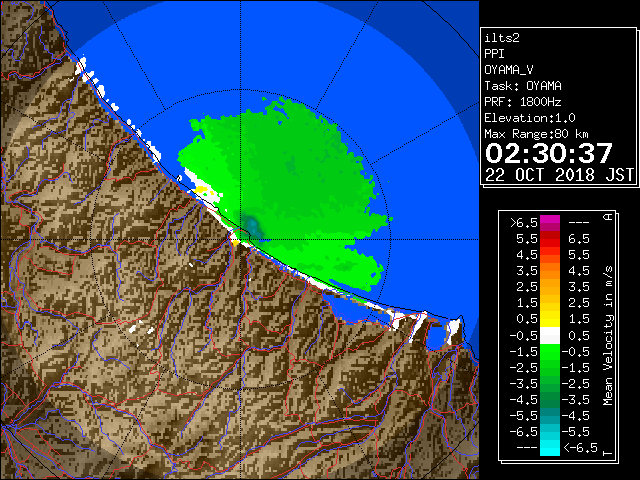Click the '>6.5' legend label
This screenshot has width=640, height=480.
pos(524,223)
